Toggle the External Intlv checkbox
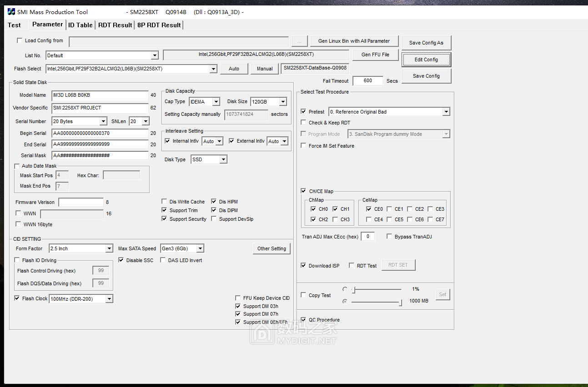The height and width of the screenshot is (387, 588). pos(231,141)
